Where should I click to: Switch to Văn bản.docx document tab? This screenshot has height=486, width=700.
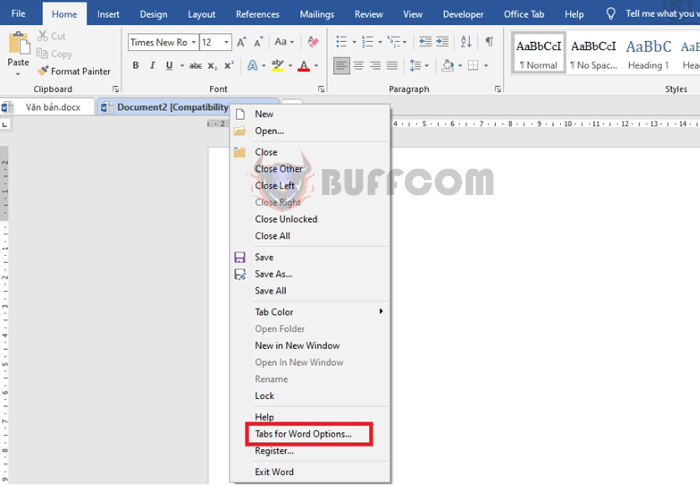(x=47, y=107)
